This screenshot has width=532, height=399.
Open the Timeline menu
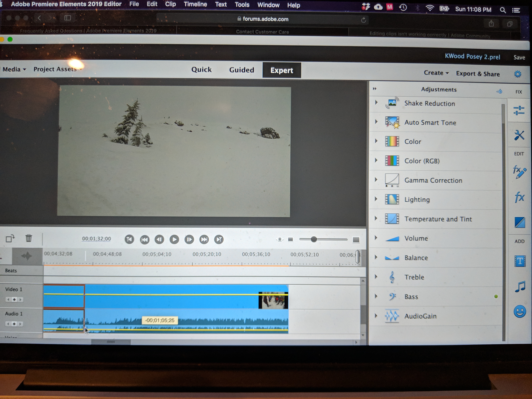pos(195,4)
